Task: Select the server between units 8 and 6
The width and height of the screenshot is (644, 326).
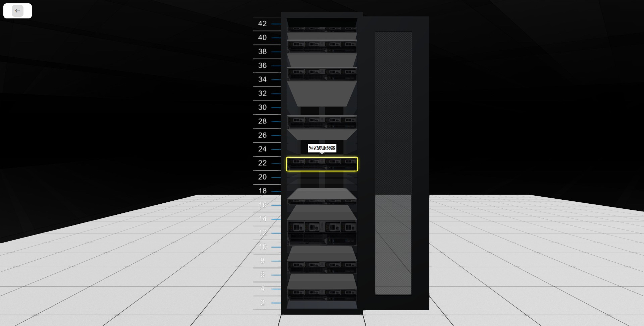Action: tap(322, 267)
